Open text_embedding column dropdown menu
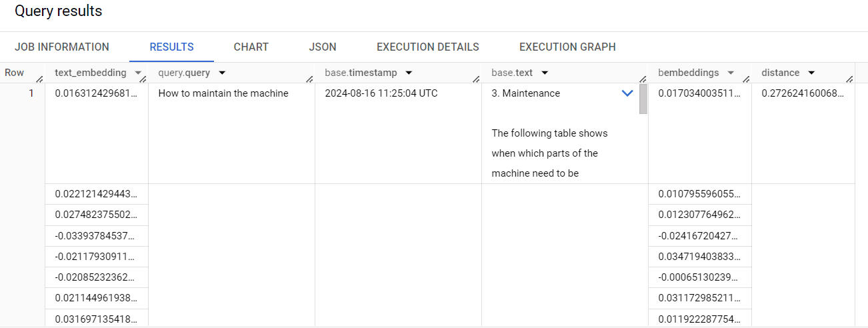 pos(138,73)
